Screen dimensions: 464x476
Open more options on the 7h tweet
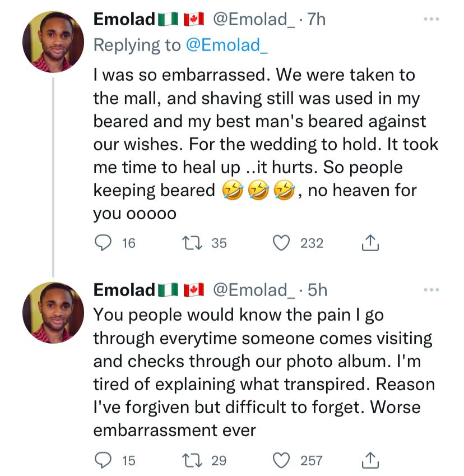pyautogui.click(x=431, y=19)
